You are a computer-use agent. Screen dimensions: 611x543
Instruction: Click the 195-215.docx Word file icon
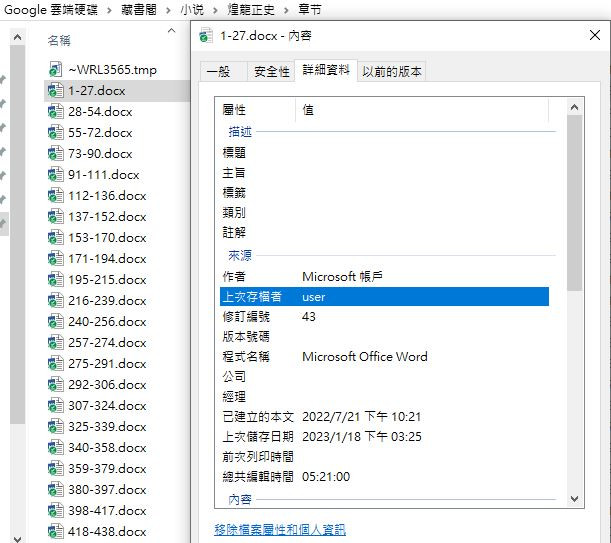coord(56,280)
